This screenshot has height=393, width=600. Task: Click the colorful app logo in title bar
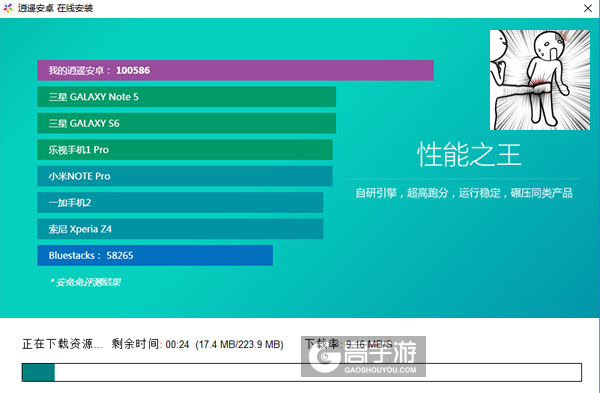(8, 8)
